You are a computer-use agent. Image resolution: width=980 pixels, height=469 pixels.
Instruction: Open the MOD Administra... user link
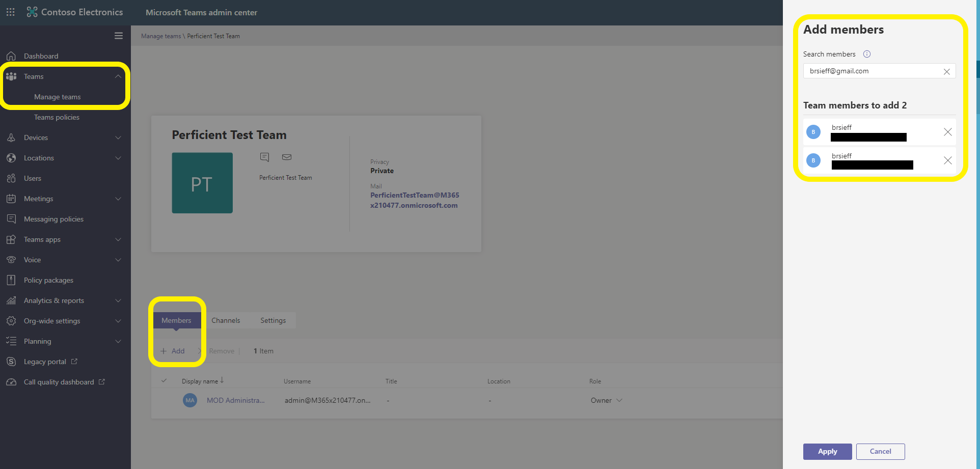(x=235, y=400)
